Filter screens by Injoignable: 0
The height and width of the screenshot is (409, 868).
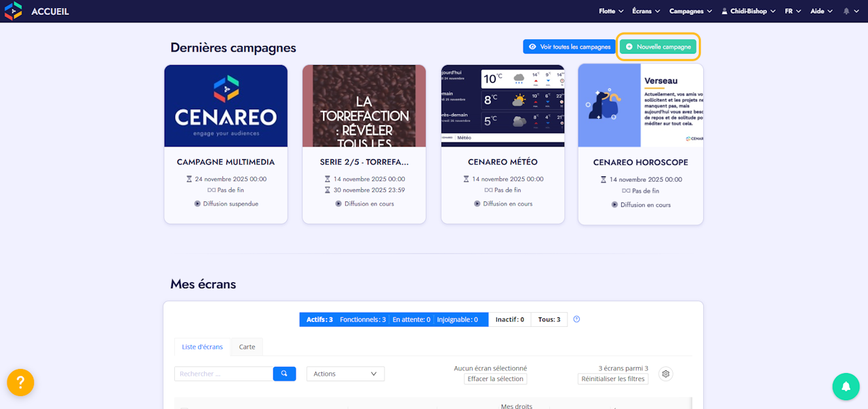[457, 319]
